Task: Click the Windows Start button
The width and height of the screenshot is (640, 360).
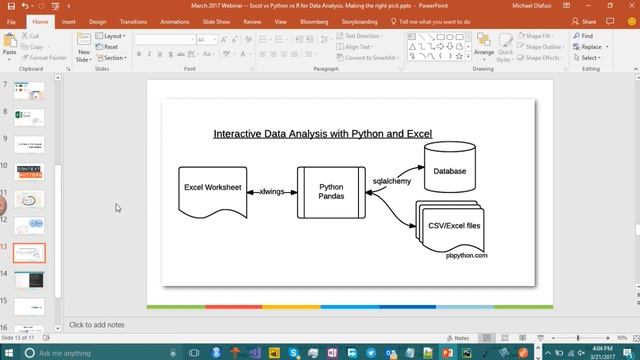Action: click(x=9, y=353)
